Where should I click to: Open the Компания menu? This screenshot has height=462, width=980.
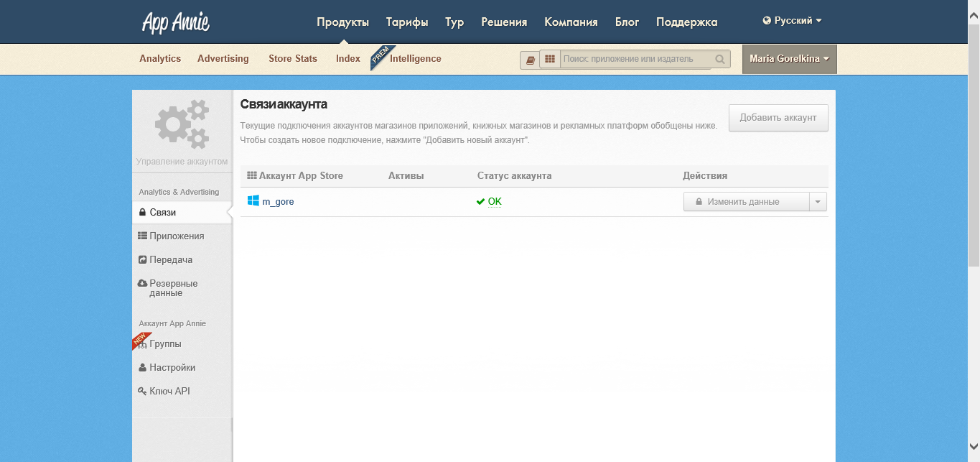[x=571, y=22]
